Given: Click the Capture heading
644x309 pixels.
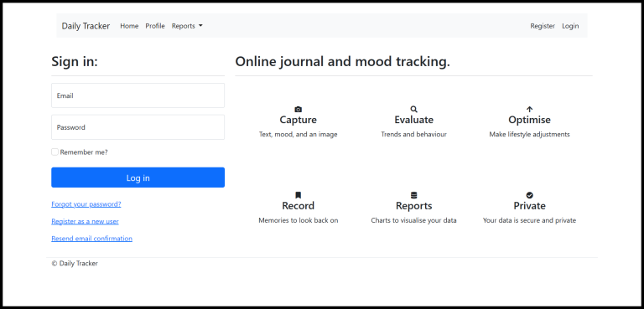Looking at the screenshot, I should click(299, 120).
